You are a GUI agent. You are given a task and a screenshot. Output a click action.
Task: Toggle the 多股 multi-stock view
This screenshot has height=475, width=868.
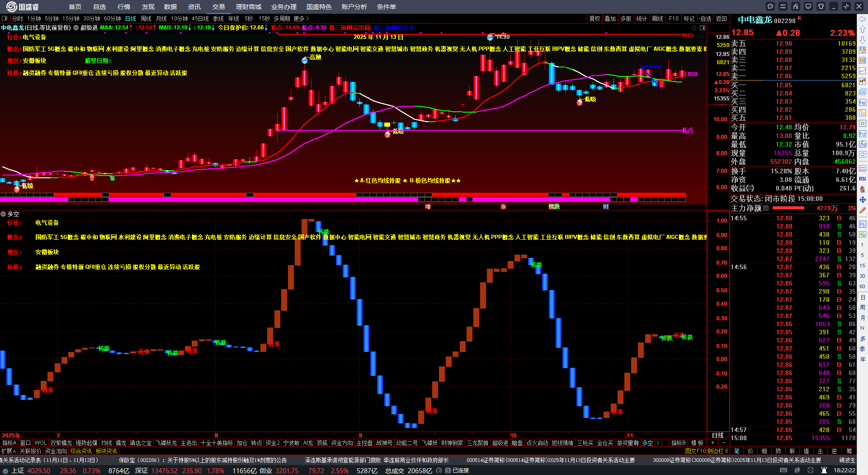626,19
